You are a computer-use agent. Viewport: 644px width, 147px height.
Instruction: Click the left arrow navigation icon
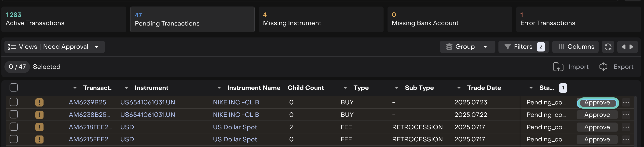tap(623, 47)
